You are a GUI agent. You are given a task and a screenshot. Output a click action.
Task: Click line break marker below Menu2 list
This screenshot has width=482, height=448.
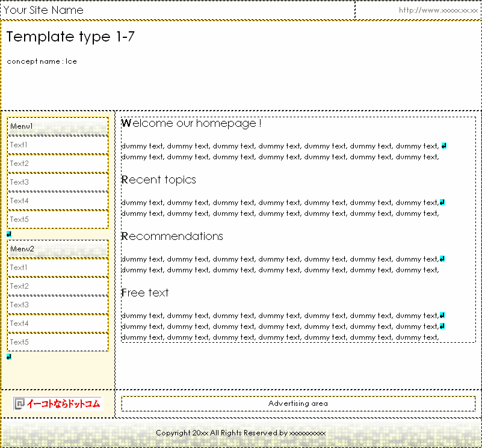(9, 357)
